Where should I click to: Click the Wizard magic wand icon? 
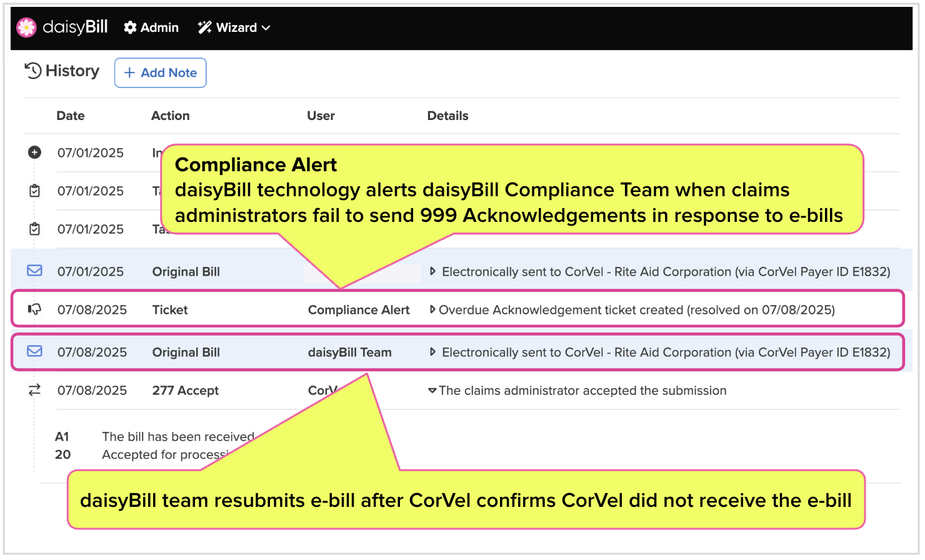click(x=204, y=27)
